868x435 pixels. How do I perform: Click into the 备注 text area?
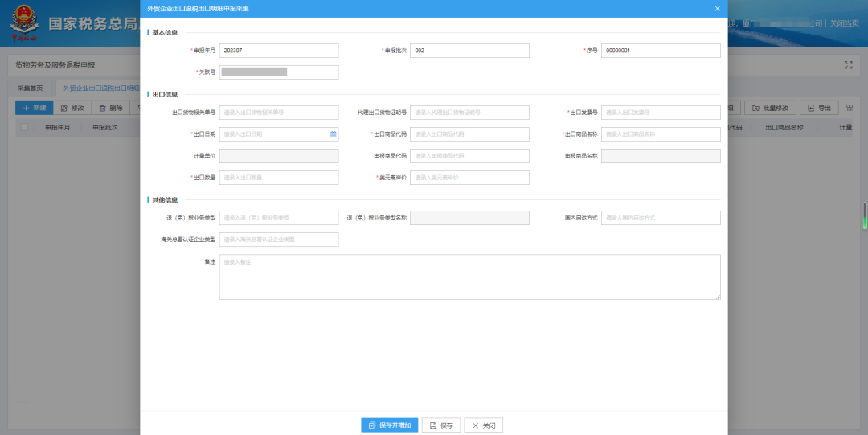click(x=469, y=277)
